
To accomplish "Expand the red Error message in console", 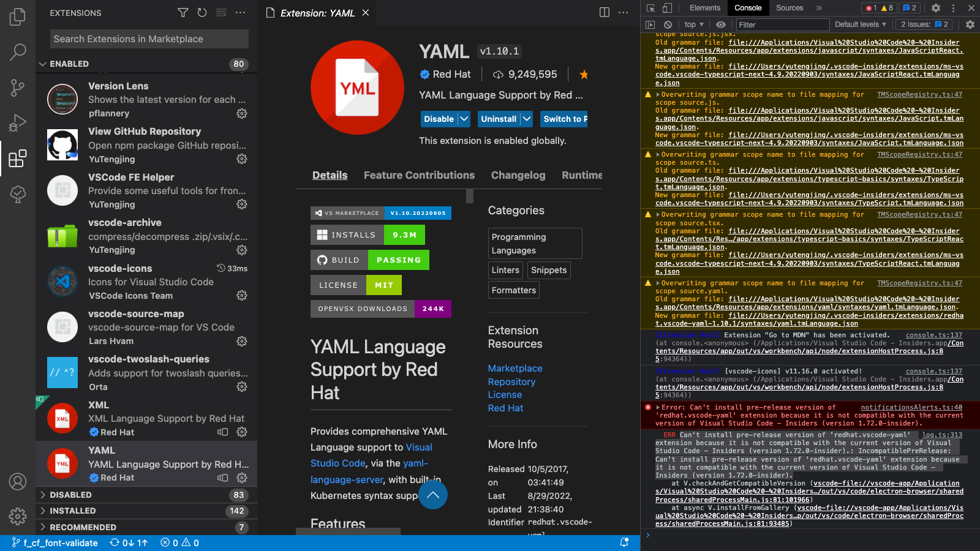I will click(658, 408).
